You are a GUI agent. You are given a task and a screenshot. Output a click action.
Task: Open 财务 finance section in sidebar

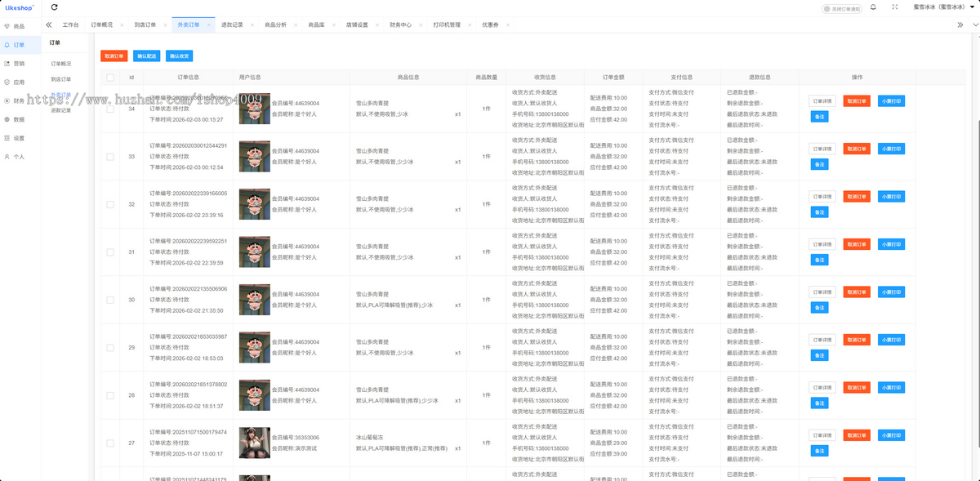point(15,100)
